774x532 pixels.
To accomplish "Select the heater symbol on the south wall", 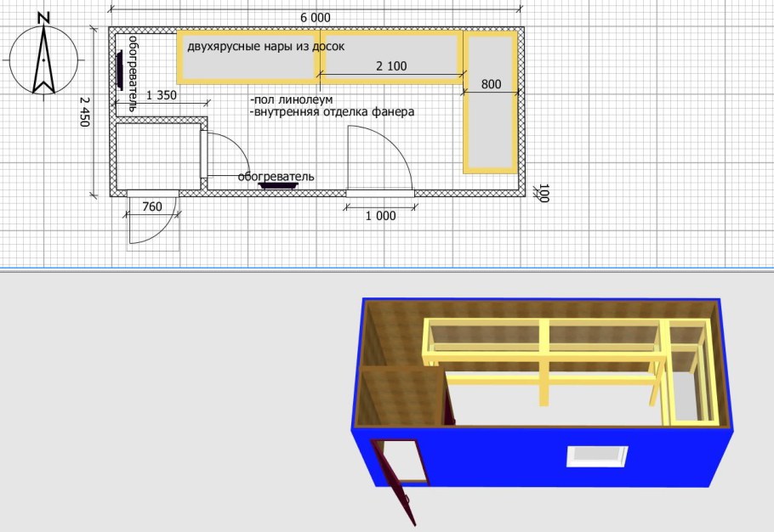I will coord(279,184).
